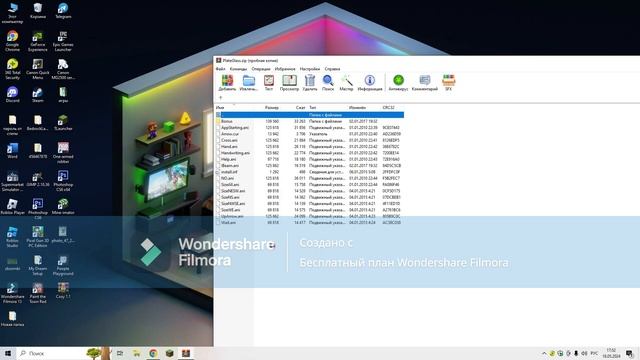640x360 pixels.
Task: Select the GeForce Experience desktop icon
Action: [x=38, y=41]
